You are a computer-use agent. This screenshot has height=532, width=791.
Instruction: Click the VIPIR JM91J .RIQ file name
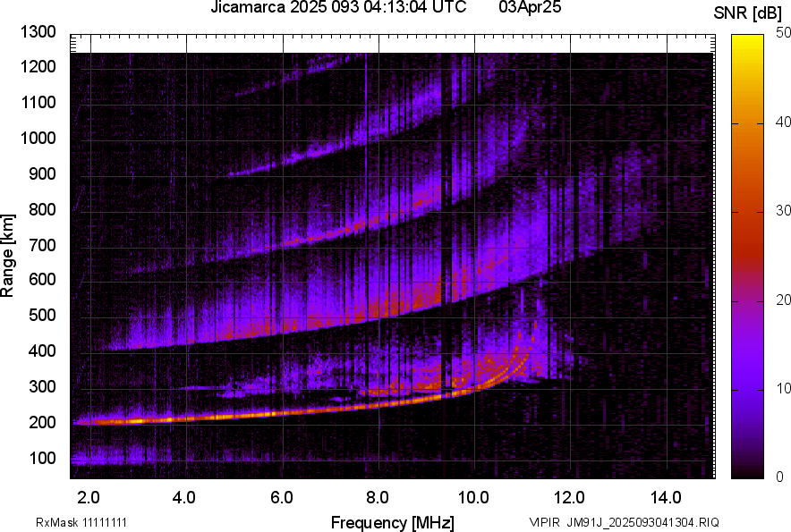click(x=624, y=522)
